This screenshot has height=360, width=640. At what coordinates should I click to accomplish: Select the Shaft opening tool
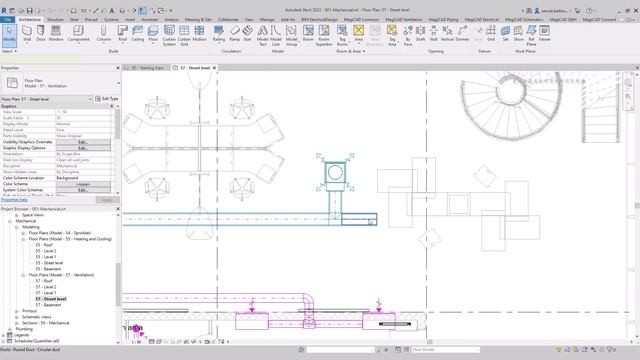pos(420,33)
